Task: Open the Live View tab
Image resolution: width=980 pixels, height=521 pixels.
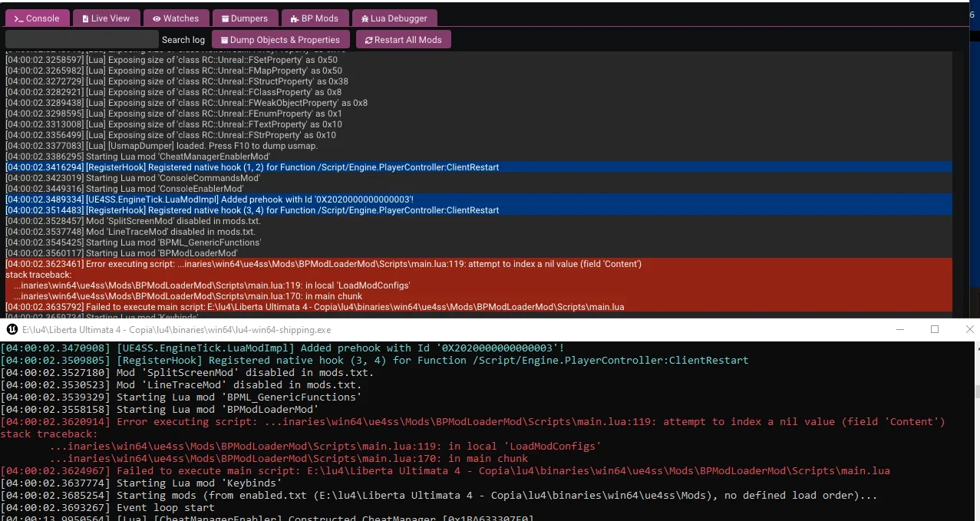Action: tap(106, 18)
